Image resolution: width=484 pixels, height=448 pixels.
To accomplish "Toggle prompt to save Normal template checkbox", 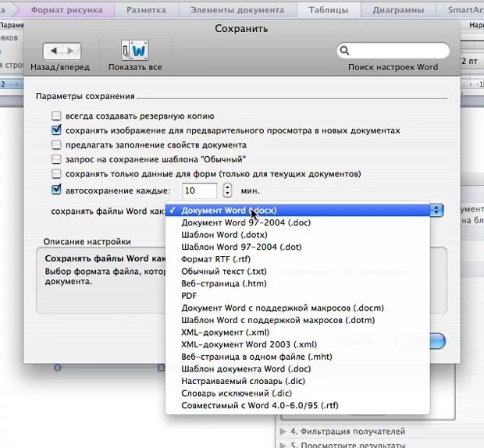I will (56, 159).
